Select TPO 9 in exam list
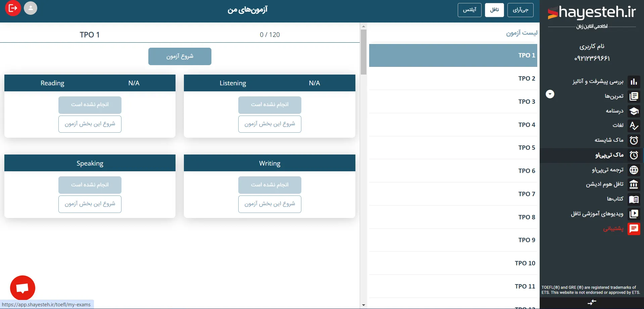 [x=453, y=240]
